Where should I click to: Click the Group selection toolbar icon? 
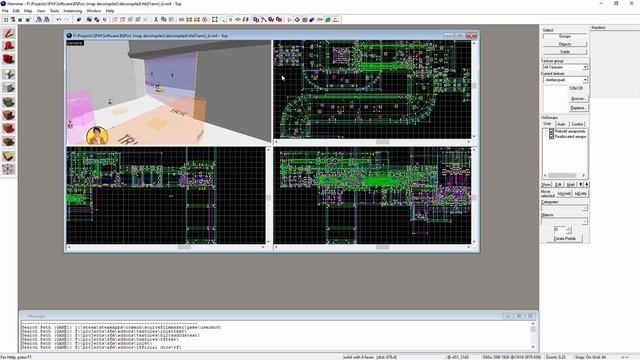point(89,20)
